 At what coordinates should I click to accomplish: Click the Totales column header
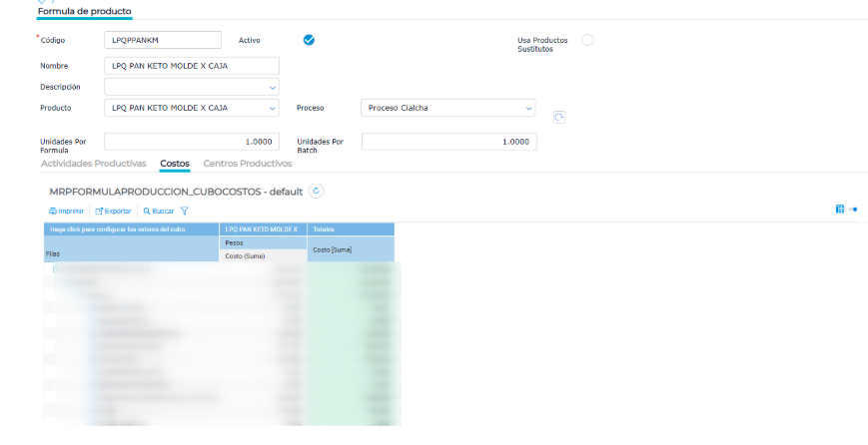(351, 229)
